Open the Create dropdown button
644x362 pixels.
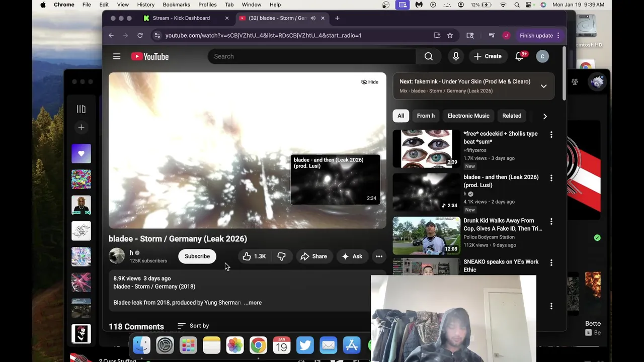pos(488,56)
